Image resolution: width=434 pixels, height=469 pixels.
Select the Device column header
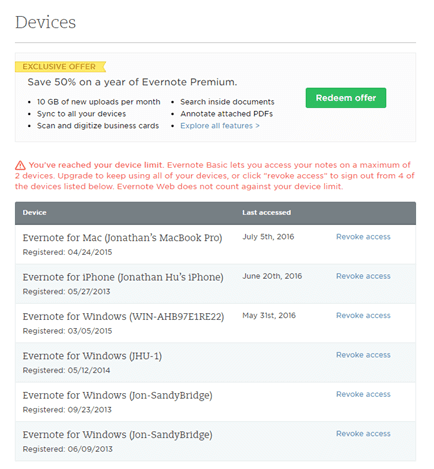click(34, 213)
